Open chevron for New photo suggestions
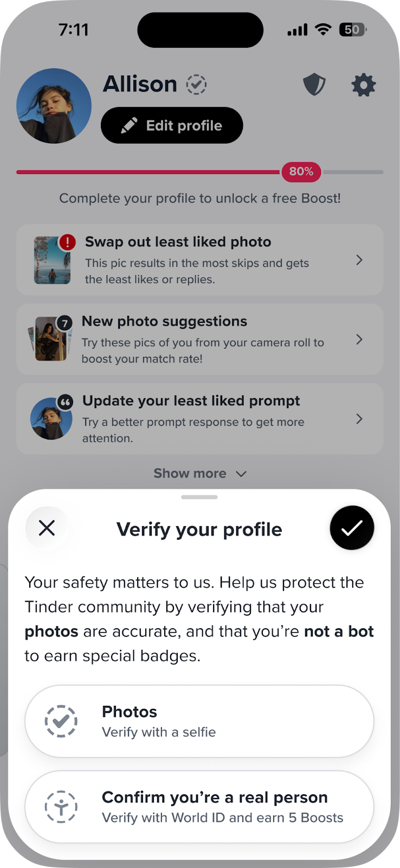This screenshot has width=400, height=868. [x=359, y=340]
